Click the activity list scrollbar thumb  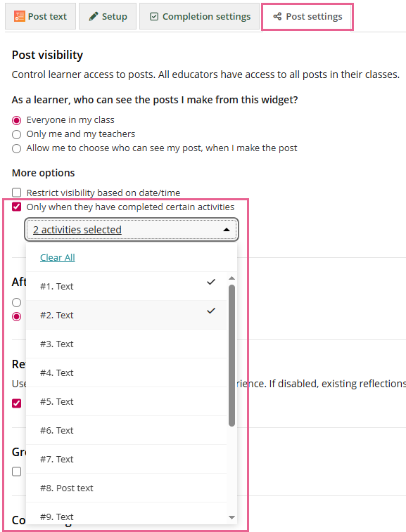coord(231,355)
